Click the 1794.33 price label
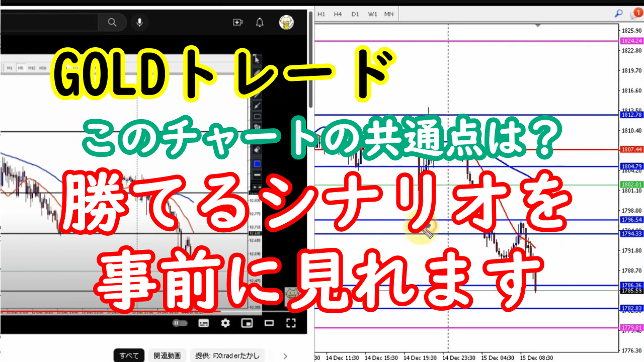This screenshot has width=644, height=362. 631,234
